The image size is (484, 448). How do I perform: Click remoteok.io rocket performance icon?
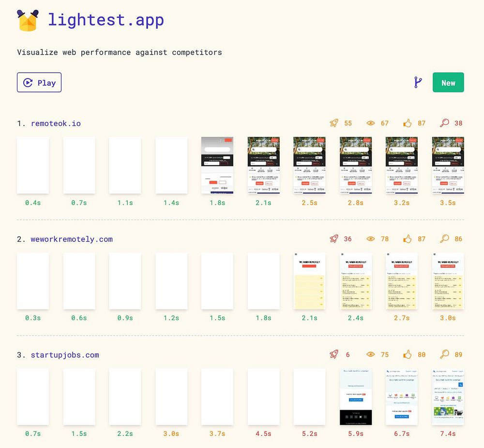[x=334, y=123]
